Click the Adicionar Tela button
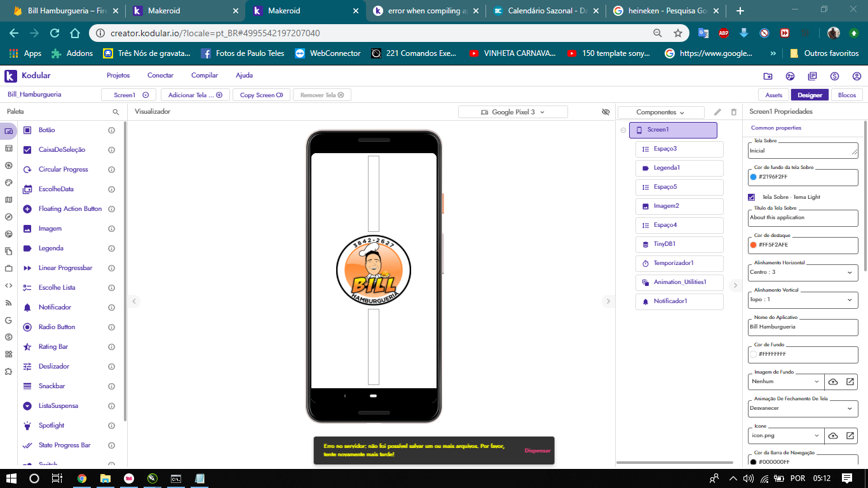This screenshot has width=868, height=488. 195,95
